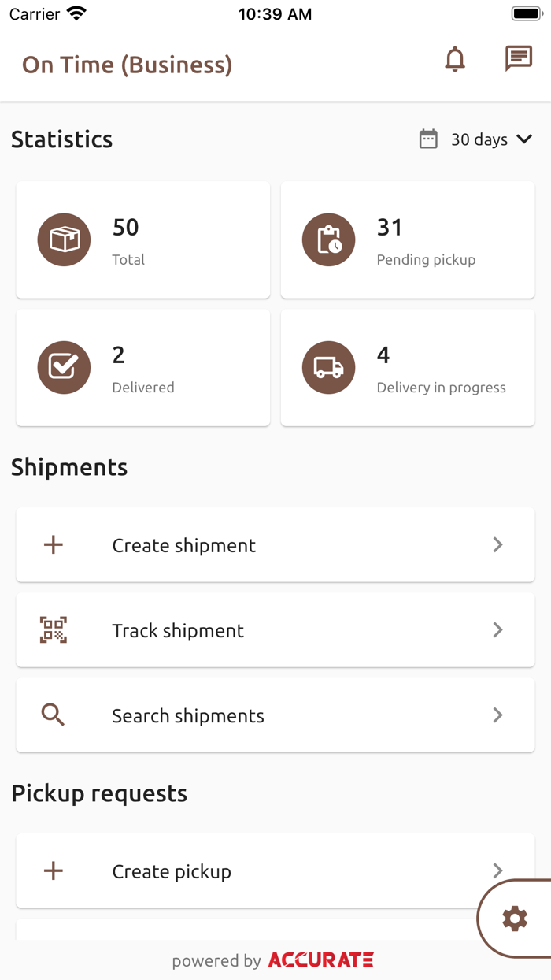Tap the chevron on Create shipment row
Viewport: 551px width, 980px height.
tap(497, 545)
